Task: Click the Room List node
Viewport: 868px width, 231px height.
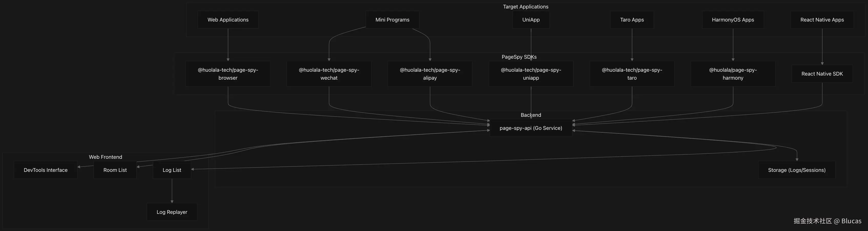Action: [115, 170]
